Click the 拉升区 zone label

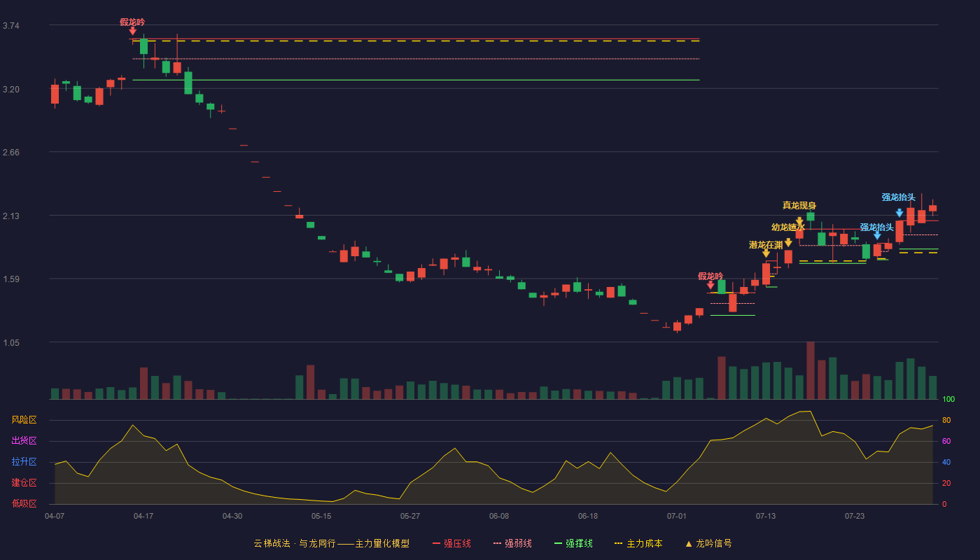coord(24,462)
